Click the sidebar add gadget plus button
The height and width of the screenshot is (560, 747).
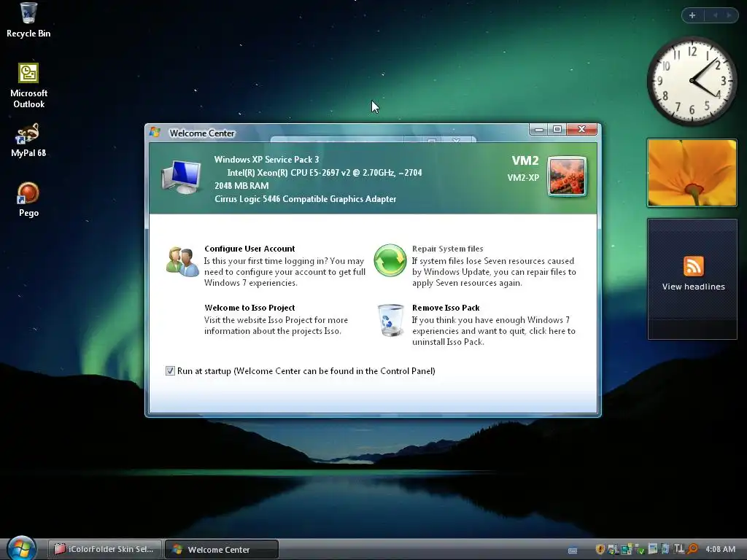692,15
